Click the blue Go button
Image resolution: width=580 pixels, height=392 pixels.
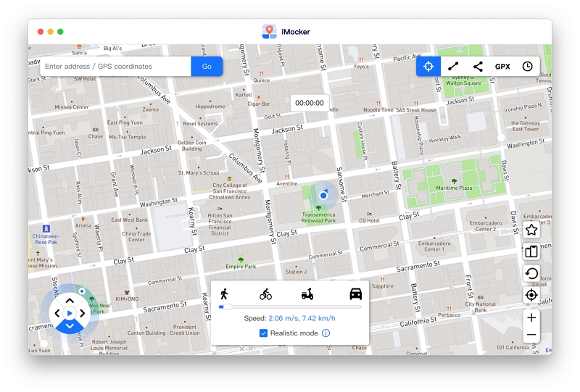point(207,67)
